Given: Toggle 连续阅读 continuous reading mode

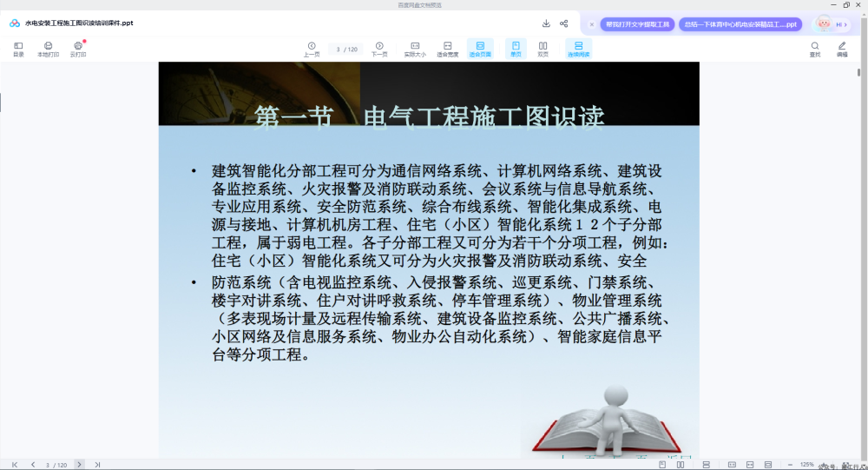Looking at the screenshot, I should tap(578, 49).
